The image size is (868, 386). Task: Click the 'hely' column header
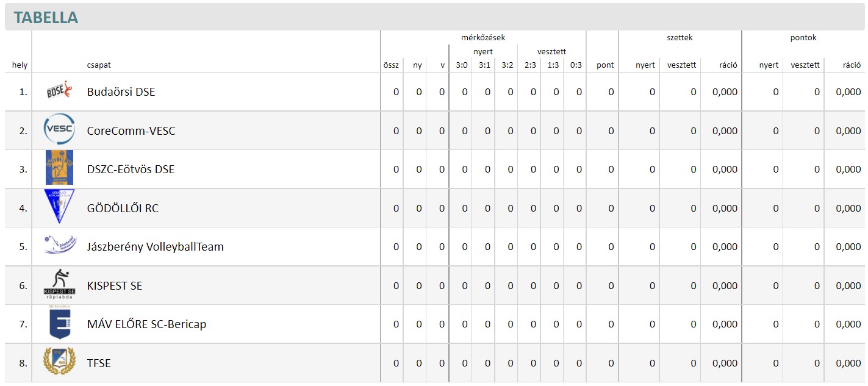pyautogui.click(x=20, y=65)
